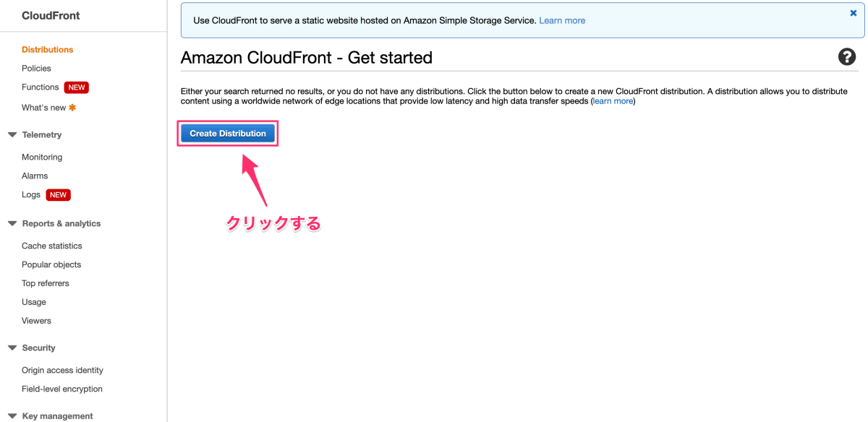
Task: Follow the learn more link in the description
Action: pyautogui.click(x=613, y=101)
